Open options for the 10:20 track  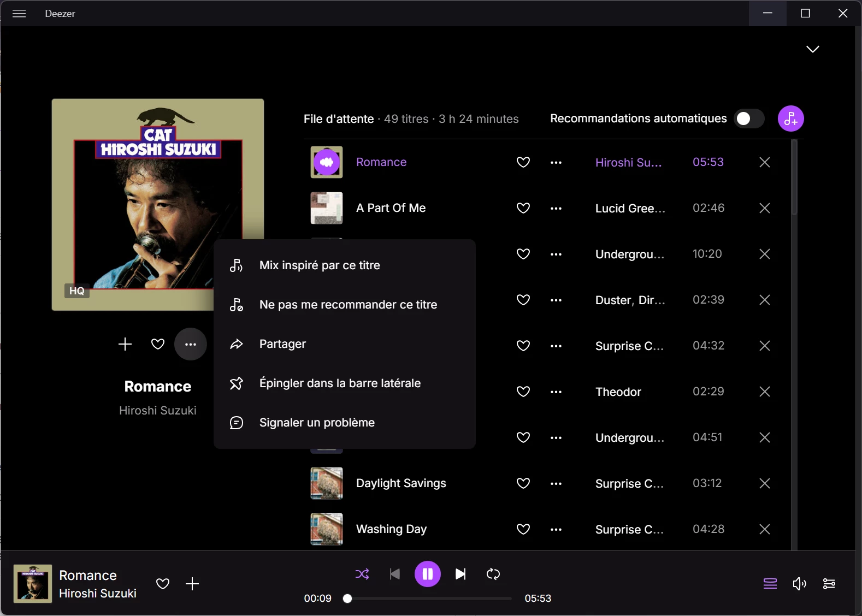(556, 254)
